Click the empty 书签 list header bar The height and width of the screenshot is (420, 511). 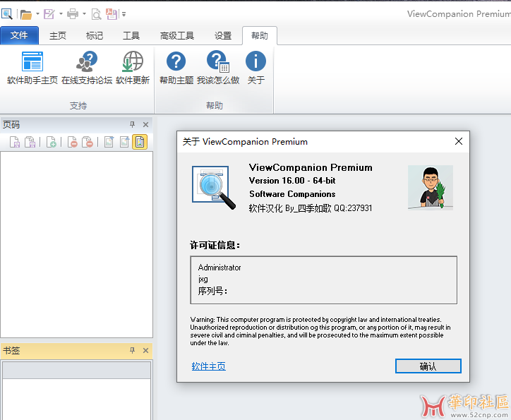[x=77, y=371]
